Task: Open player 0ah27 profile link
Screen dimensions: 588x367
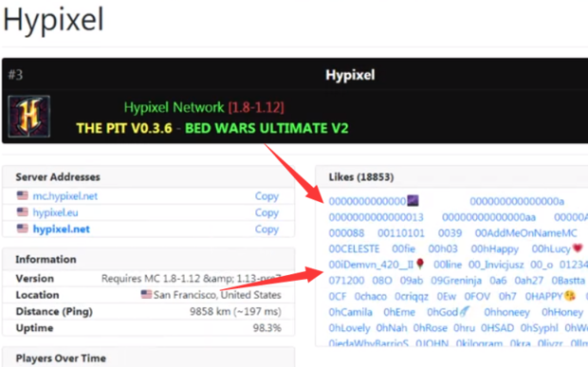Action: (529, 281)
